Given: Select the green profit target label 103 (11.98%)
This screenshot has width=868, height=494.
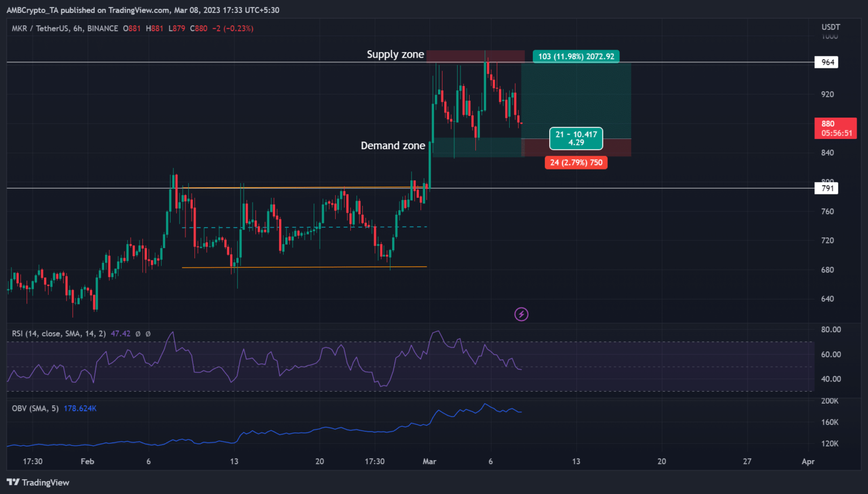Looking at the screenshot, I should [x=576, y=57].
